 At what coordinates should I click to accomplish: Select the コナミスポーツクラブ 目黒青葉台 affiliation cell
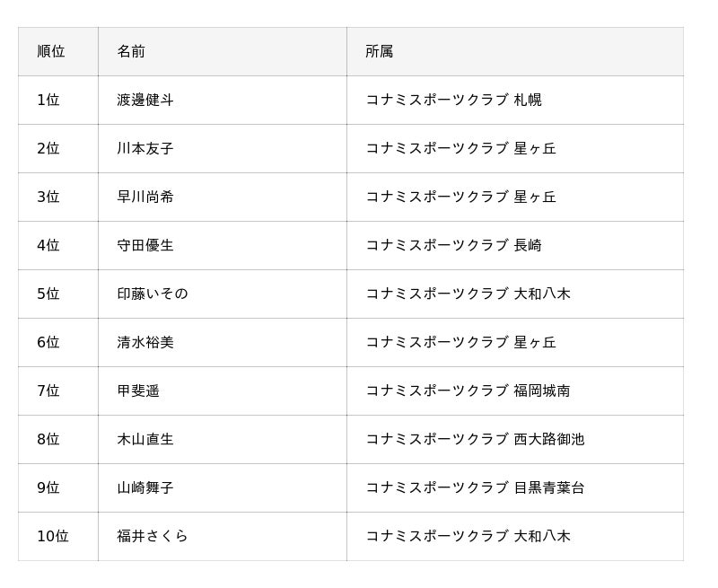click(475, 488)
